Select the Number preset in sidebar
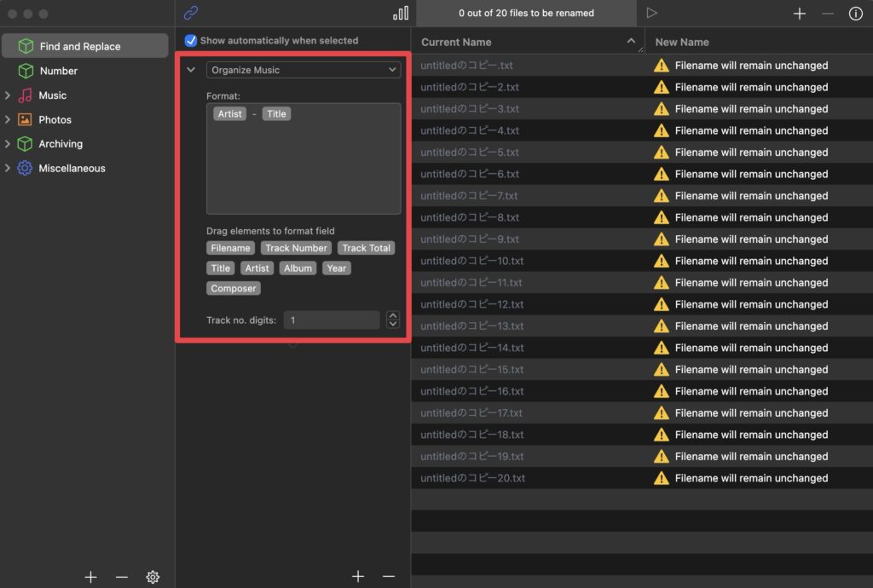Screen dimensions: 873x588 click(59, 71)
